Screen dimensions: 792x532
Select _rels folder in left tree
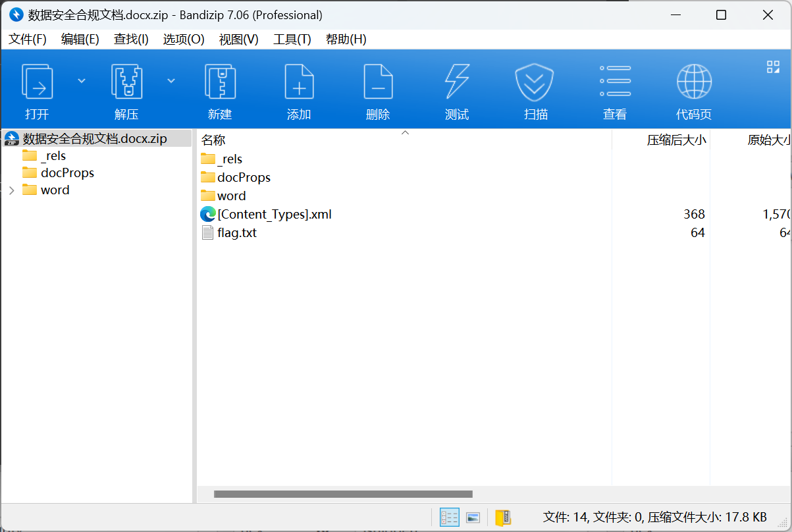click(53, 156)
